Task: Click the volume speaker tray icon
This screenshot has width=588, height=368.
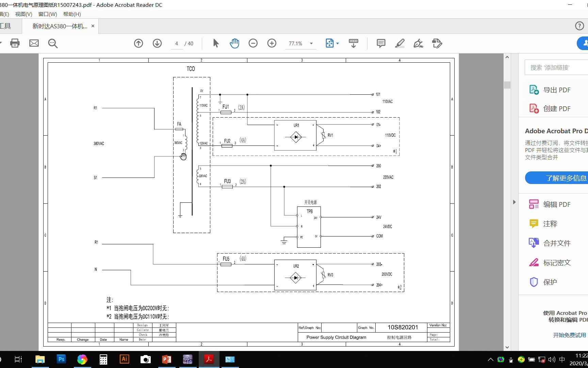Action: 552,359
